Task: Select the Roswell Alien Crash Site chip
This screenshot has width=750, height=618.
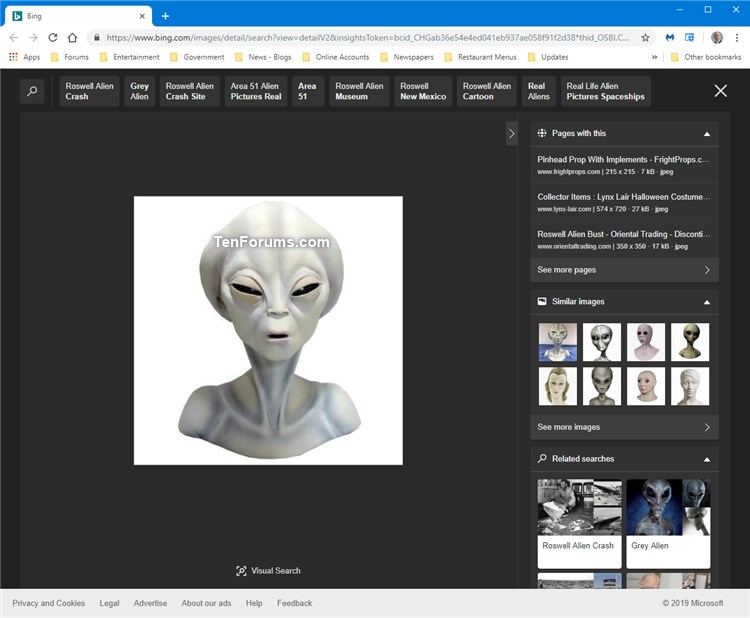Action: point(190,91)
